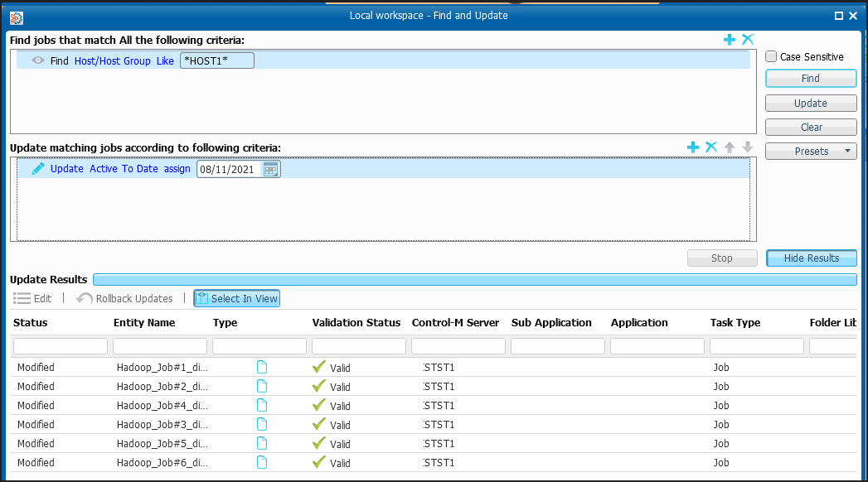Sort by the Control-M Server column header
Screen dimensions: 868x482
click(456, 323)
